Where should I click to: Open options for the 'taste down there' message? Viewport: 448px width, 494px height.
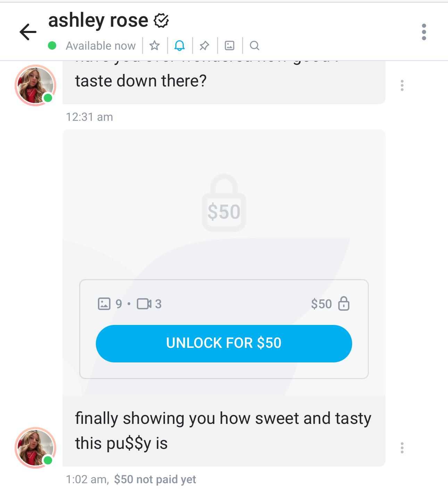click(402, 85)
